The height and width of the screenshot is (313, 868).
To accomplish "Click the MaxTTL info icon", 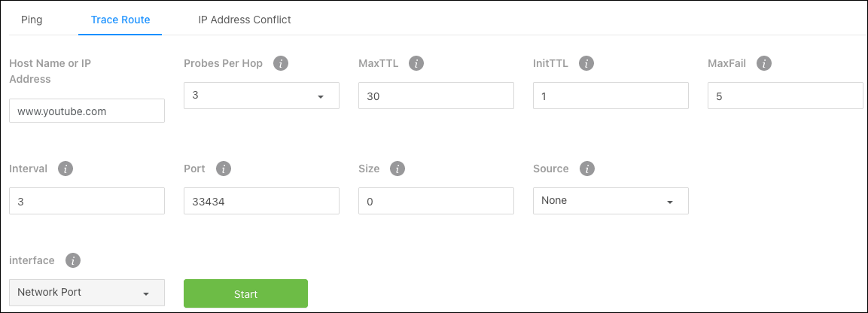I will [x=416, y=64].
